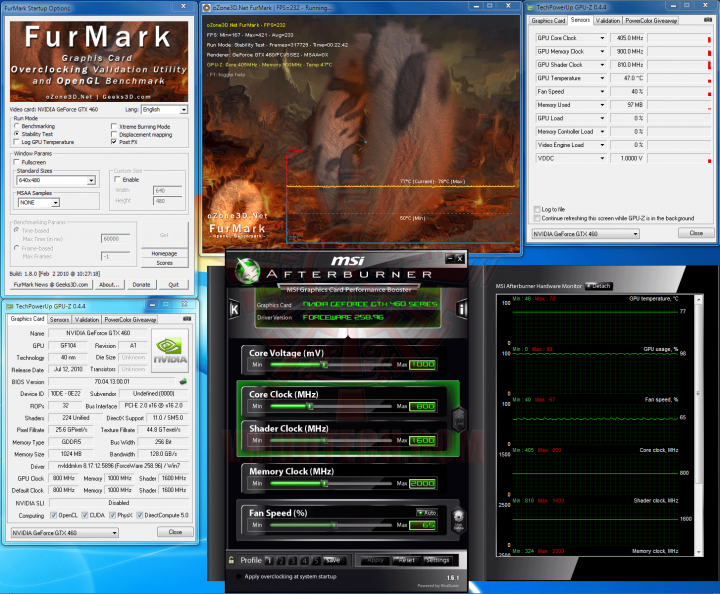
Task: Toggle Auto fan speed in Afterburner
Action: pos(427,512)
